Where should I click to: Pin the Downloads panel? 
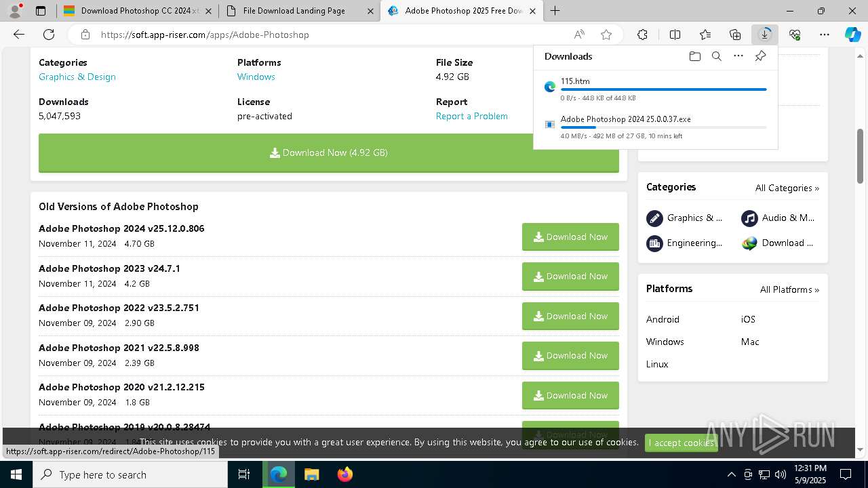[x=760, y=56]
